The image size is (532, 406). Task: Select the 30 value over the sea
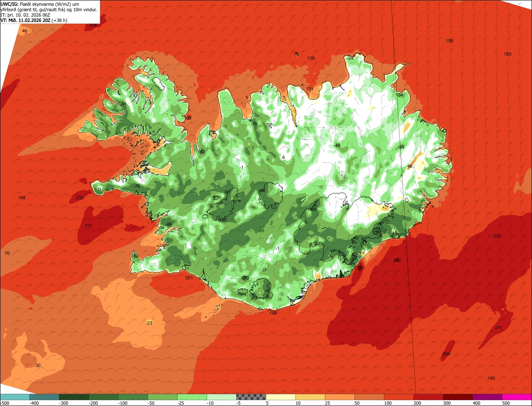tap(38, 365)
